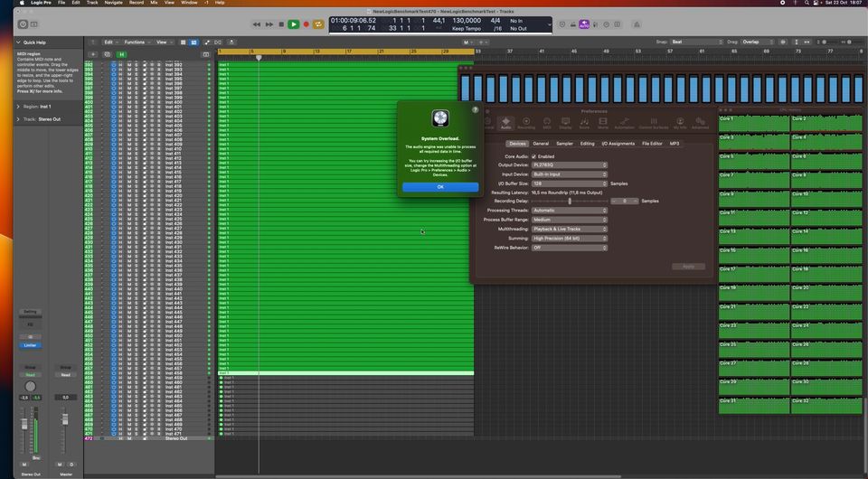Image resolution: width=868 pixels, height=479 pixels.
Task: Open the Multithreading dropdown
Action: [x=569, y=229]
